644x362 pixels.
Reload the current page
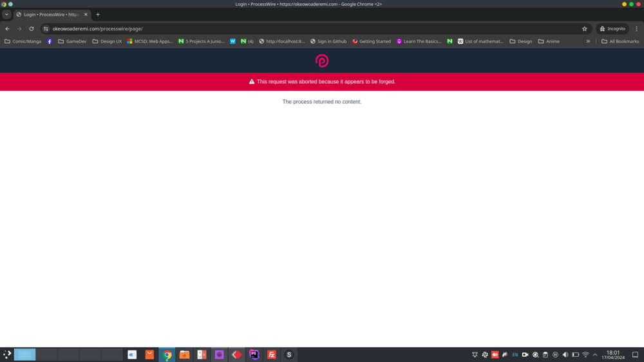tap(31, 29)
